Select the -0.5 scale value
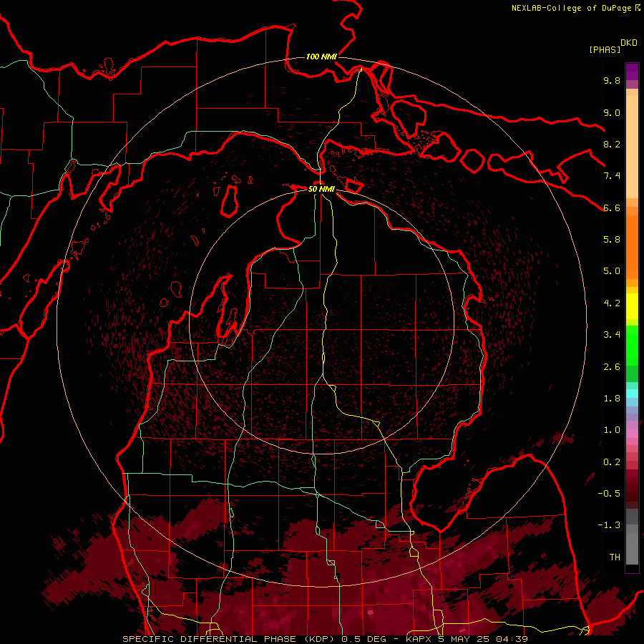644x644 pixels. click(609, 493)
